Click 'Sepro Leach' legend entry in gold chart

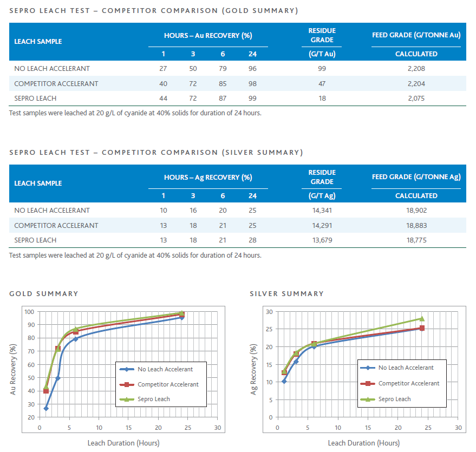pyautogui.click(x=145, y=399)
